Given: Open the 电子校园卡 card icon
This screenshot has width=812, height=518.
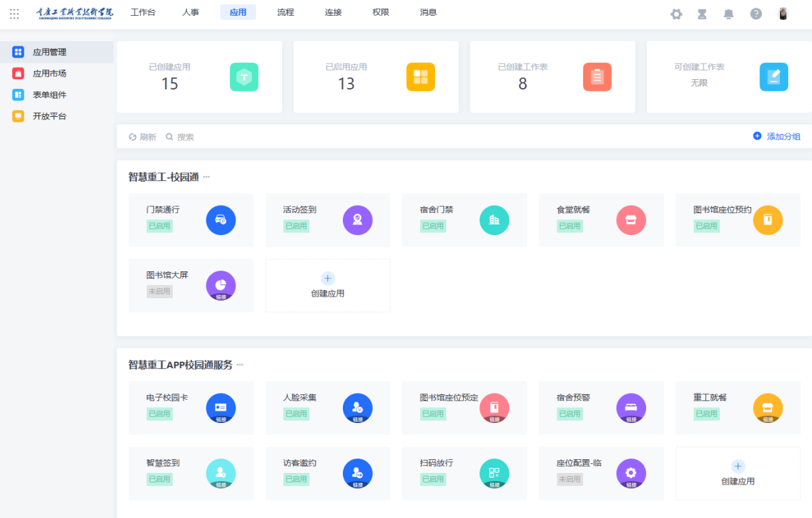Looking at the screenshot, I should coord(221,408).
